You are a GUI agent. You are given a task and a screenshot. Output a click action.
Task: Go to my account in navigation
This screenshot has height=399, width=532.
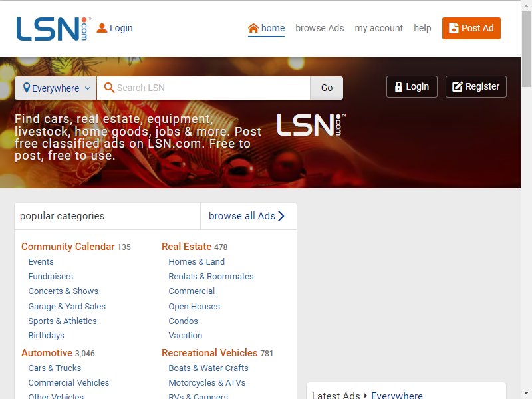click(378, 28)
